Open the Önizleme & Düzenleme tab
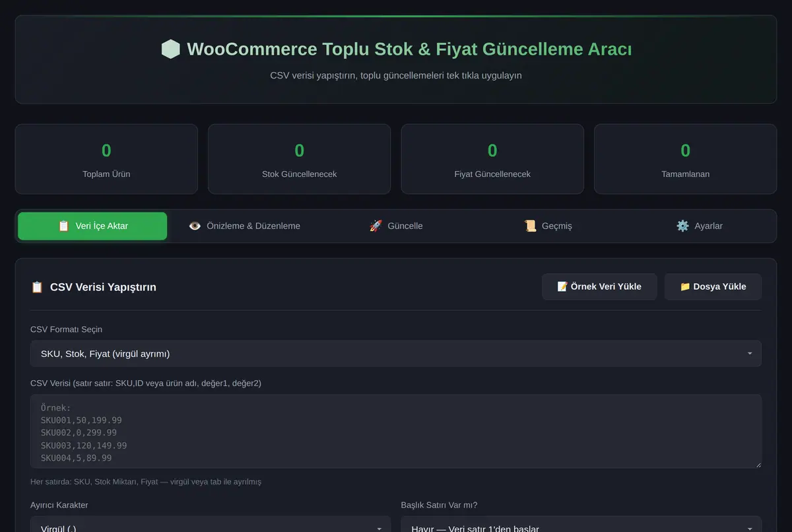 pyautogui.click(x=244, y=226)
